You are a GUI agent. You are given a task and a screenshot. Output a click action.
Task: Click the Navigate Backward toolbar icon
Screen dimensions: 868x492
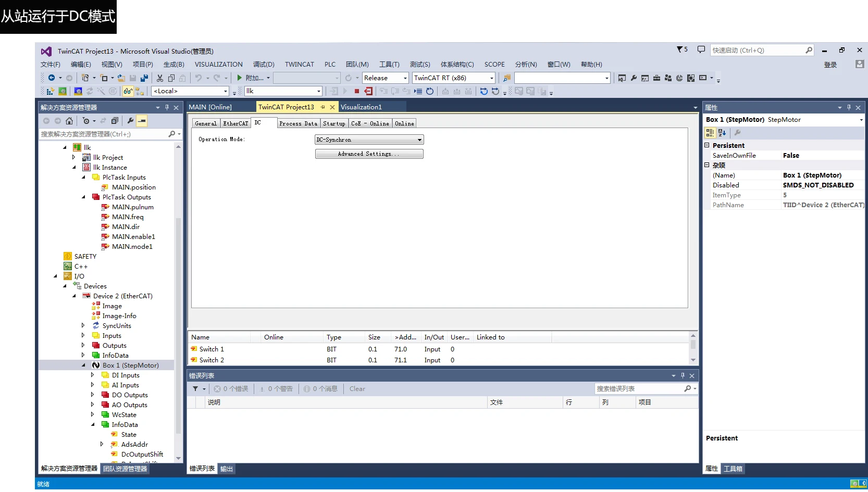(51, 78)
